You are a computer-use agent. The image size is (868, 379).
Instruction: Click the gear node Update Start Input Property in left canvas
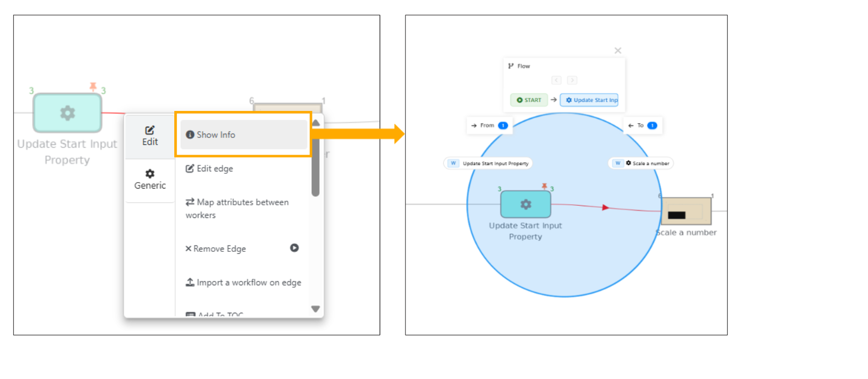[x=67, y=113]
